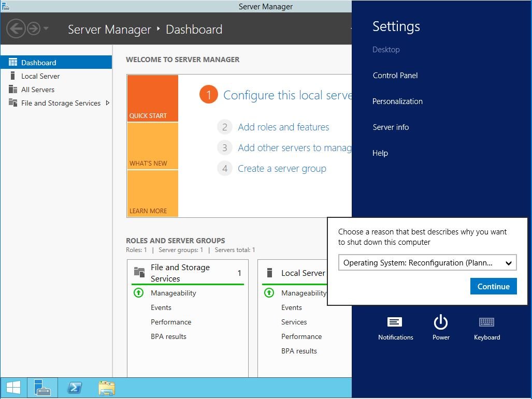This screenshot has height=399, width=532.
Task: Open PowerShell from the taskbar
Action: pos(74,388)
